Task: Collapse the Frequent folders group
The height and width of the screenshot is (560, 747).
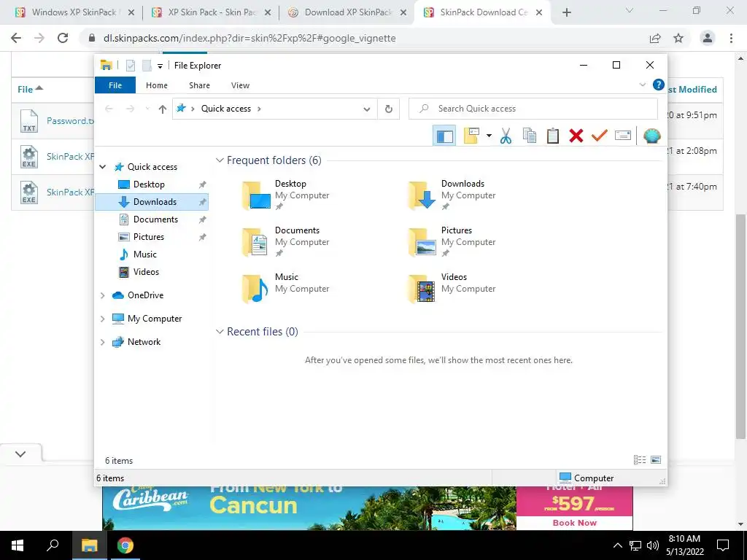Action: [x=220, y=160]
